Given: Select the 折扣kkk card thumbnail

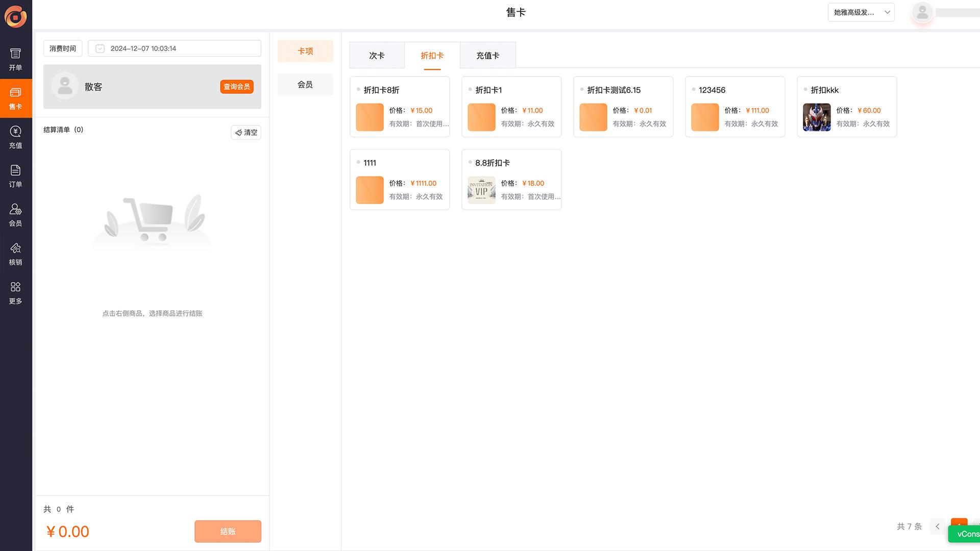Looking at the screenshot, I should click(817, 117).
